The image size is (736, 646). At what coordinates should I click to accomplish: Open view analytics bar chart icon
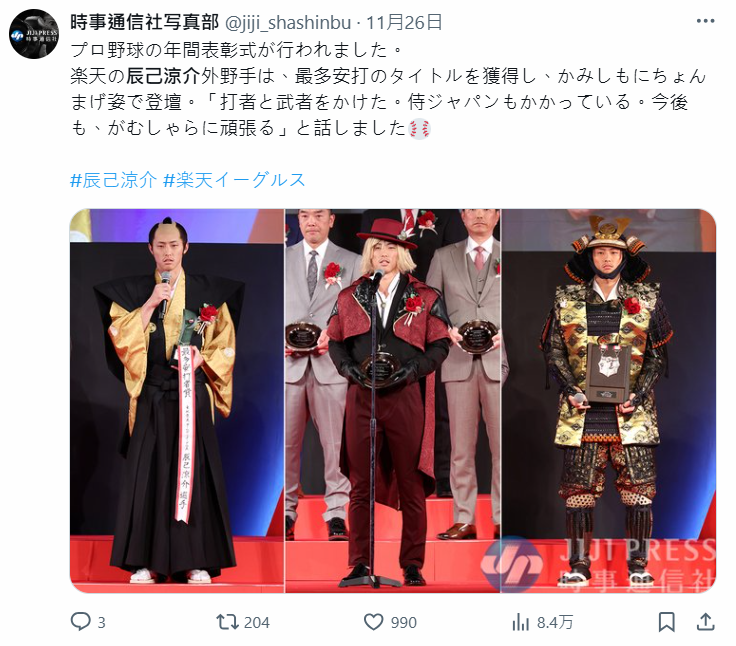point(521,623)
